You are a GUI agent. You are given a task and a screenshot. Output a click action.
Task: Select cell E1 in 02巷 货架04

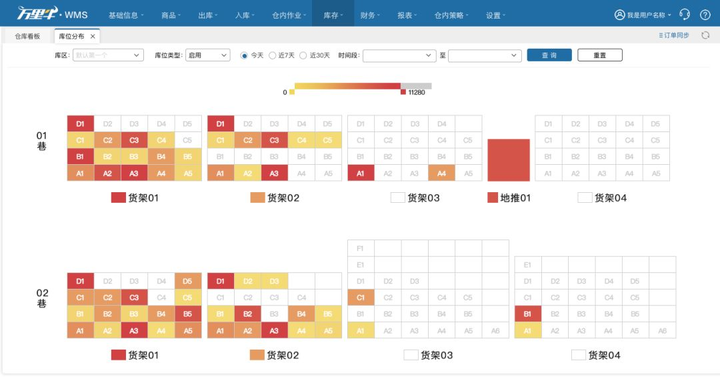pyautogui.click(x=528, y=264)
